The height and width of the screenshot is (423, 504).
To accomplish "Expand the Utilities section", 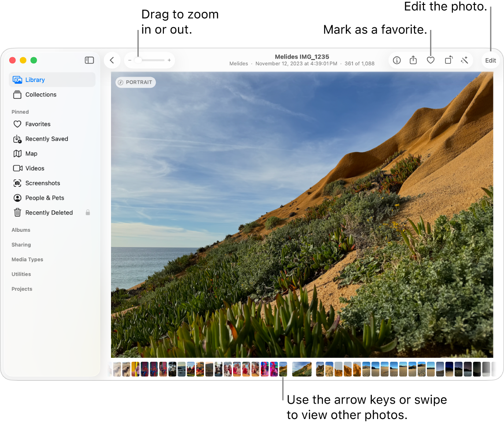I will (x=21, y=274).
